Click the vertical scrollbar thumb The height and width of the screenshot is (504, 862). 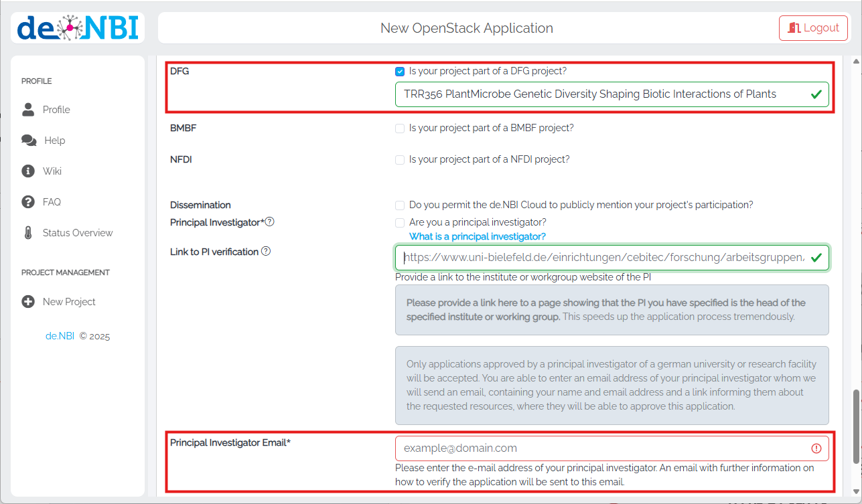[x=855, y=426]
